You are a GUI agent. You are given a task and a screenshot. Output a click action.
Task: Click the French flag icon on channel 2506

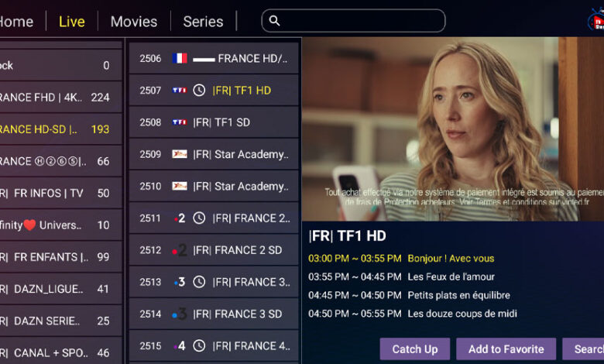point(180,58)
